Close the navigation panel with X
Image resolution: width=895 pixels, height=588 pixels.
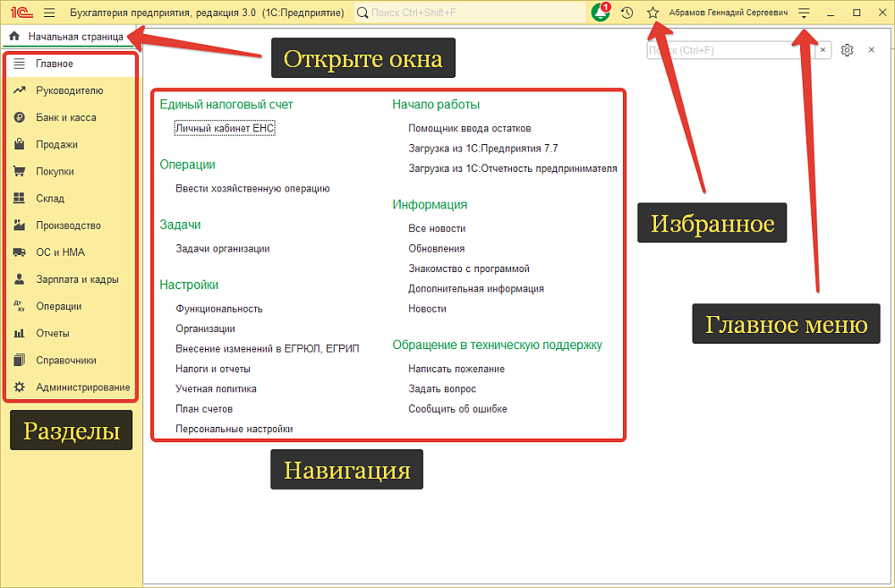872,50
